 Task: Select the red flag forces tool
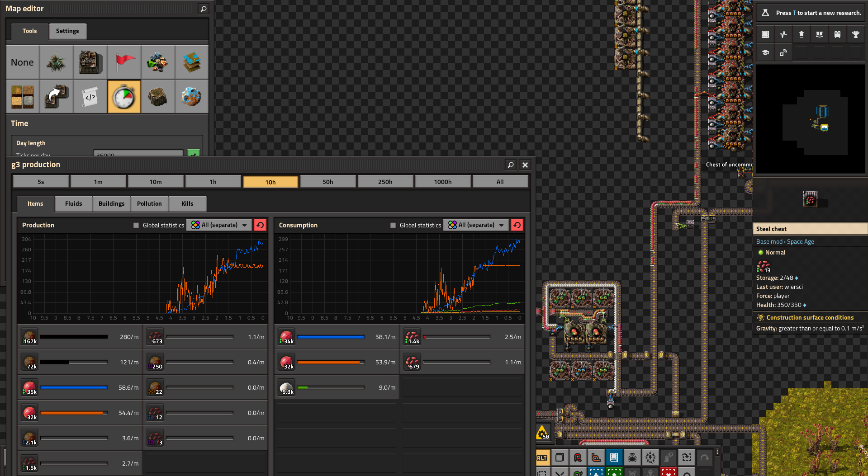point(124,62)
